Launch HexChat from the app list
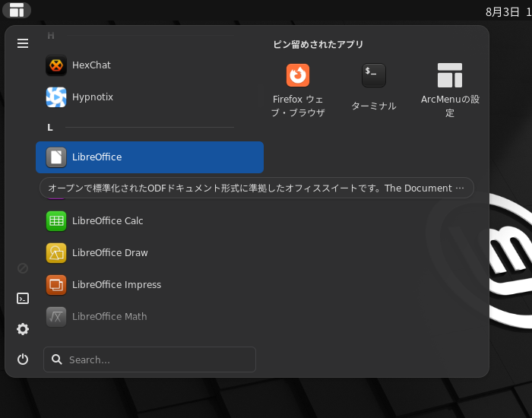This screenshot has height=418, width=532. click(150, 65)
